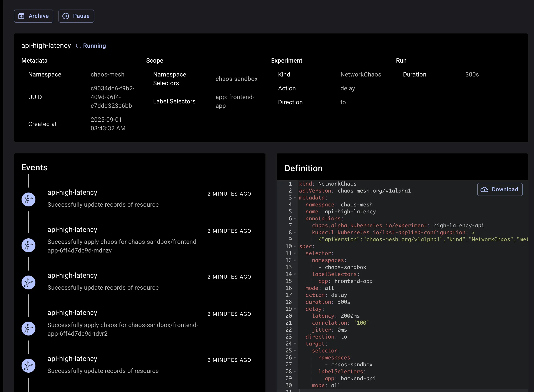534x392 pixels.
Task: Click the cloud download icon
Action: click(x=484, y=189)
